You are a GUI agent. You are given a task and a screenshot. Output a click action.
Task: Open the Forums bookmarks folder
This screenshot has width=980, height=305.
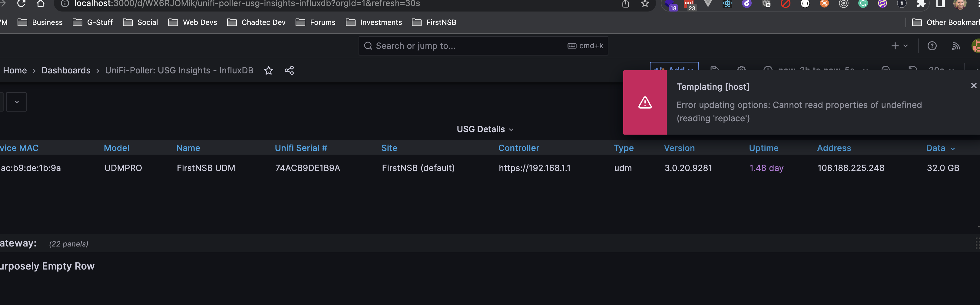click(316, 22)
